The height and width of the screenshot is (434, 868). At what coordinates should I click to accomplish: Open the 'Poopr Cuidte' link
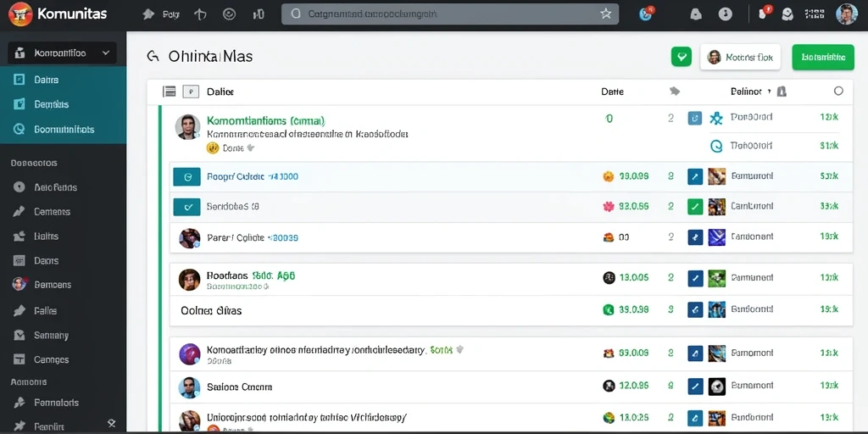coord(253,176)
